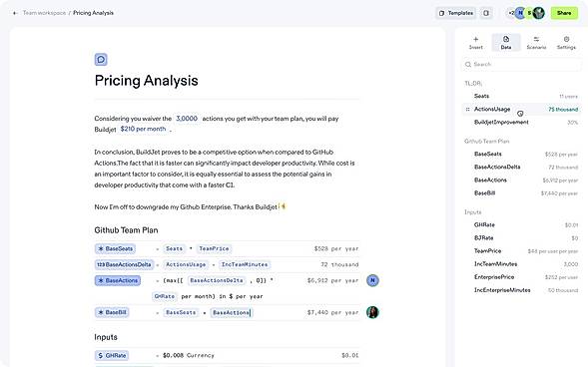Select GHRate row in sidebar
Viewport: 588px width, 367px height.
tap(521, 225)
